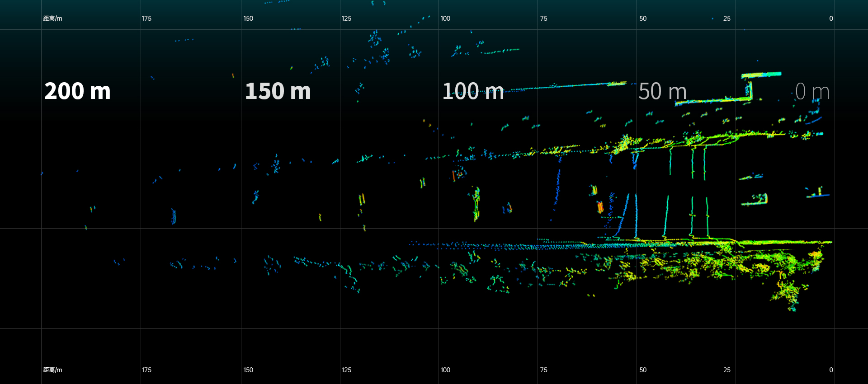868x384 pixels.
Task: Select the large "50 m" range label
Action: tap(662, 91)
